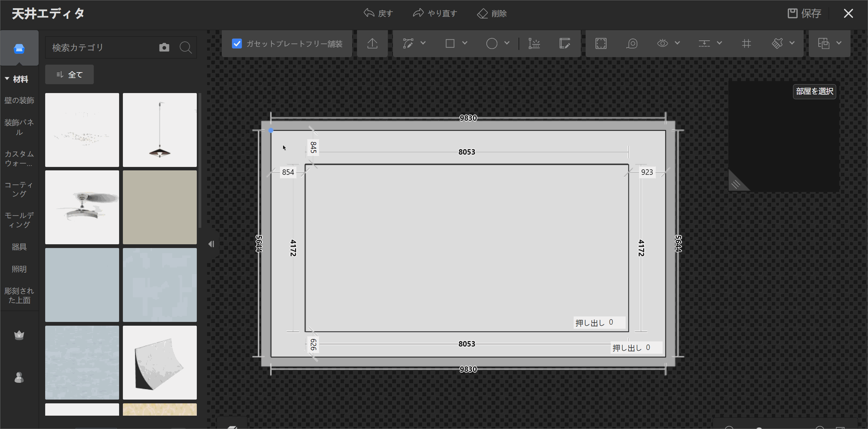Toggle the eye visibility icon
868x429 pixels.
(x=663, y=43)
